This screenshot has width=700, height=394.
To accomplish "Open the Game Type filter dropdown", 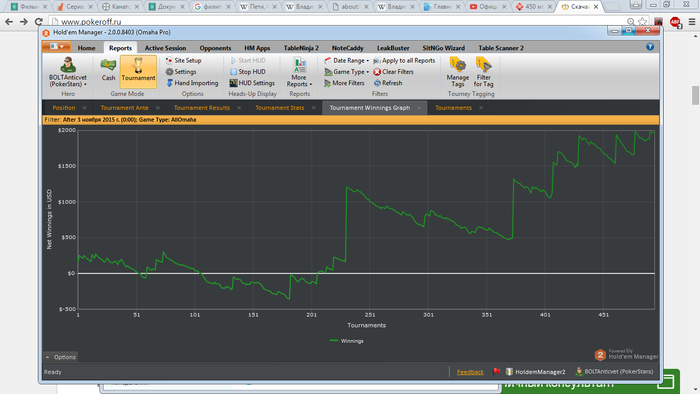I will coord(347,71).
